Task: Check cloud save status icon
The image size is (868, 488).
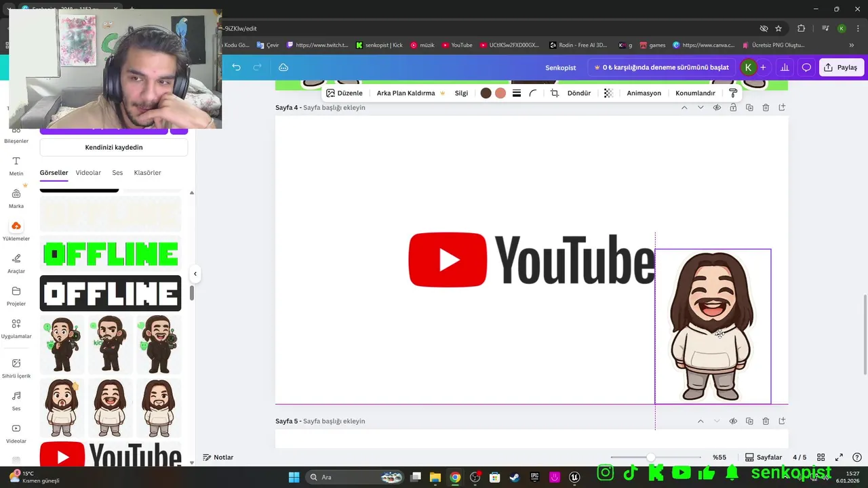Action: (283, 67)
